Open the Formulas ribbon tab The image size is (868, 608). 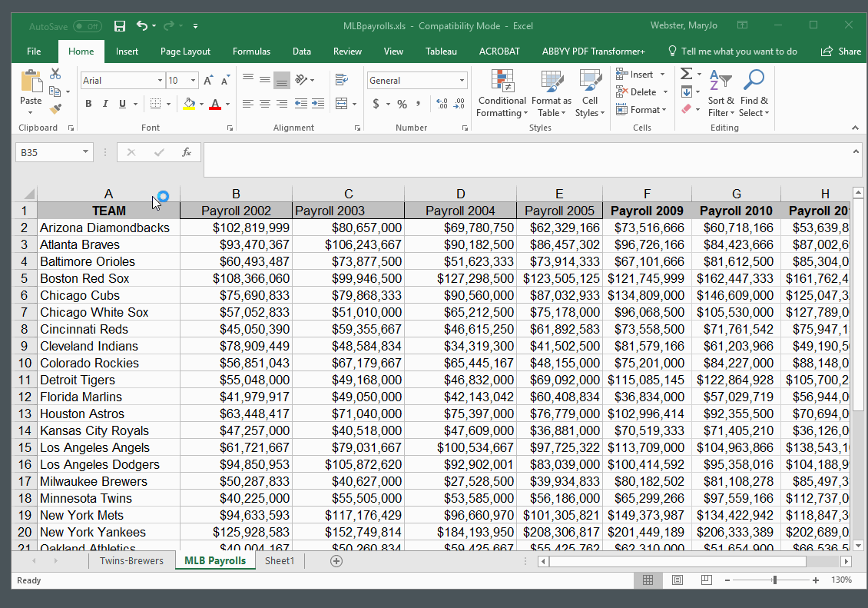(x=251, y=51)
